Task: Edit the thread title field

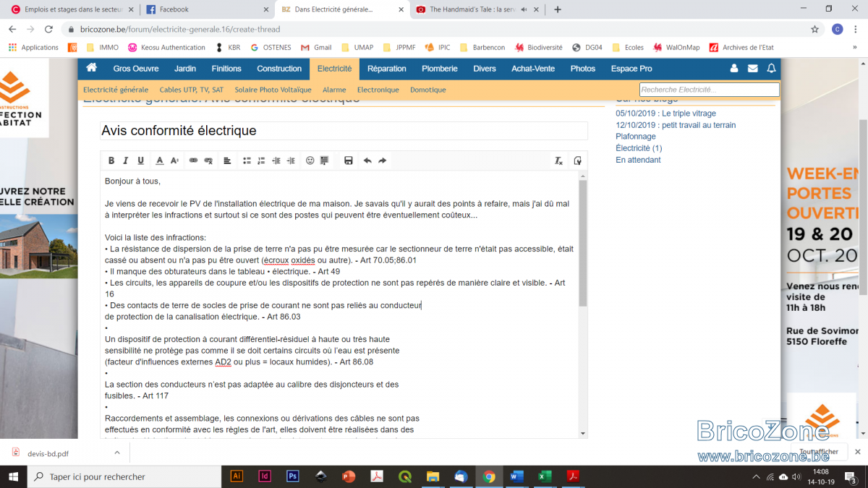Action: (x=344, y=131)
